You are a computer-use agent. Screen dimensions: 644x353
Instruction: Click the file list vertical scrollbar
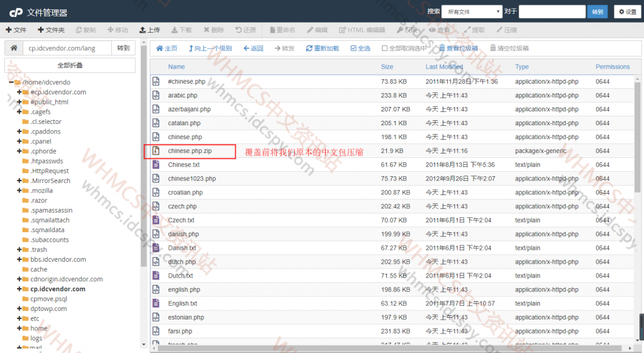[x=638, y=136]
